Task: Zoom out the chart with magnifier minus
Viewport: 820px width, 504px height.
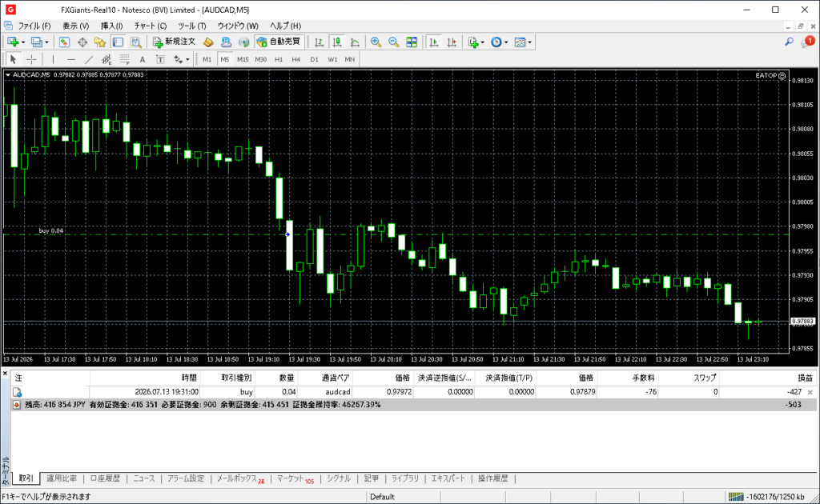Action: pyautogui.click(x=393, y=42)
